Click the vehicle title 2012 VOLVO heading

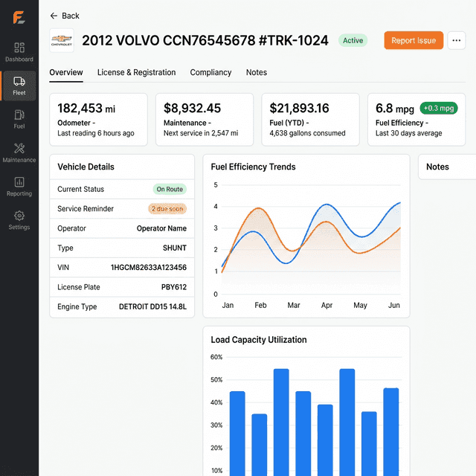tap(205, 40)
